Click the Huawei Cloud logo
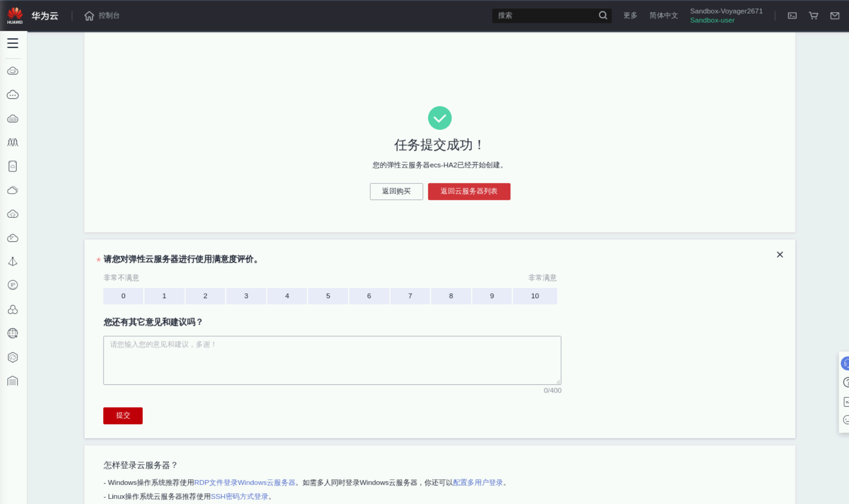The image size is (849, 504). tap(15, 16)
